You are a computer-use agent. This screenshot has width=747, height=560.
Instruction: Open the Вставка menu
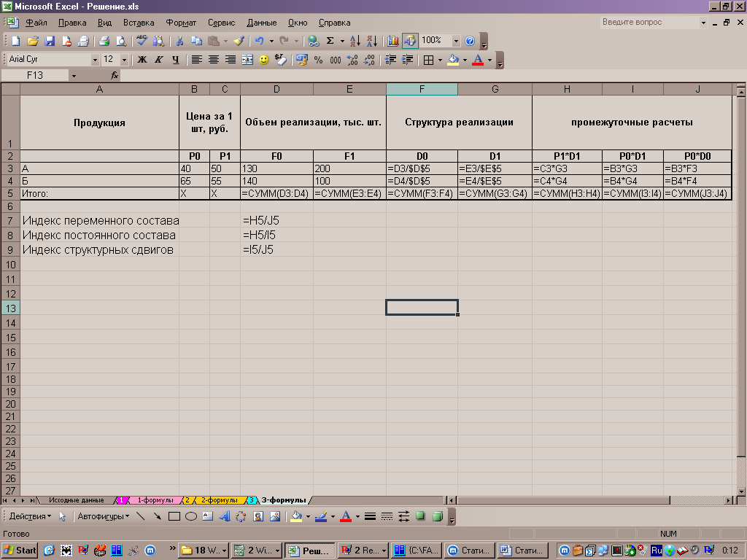(x=139, y=23)
